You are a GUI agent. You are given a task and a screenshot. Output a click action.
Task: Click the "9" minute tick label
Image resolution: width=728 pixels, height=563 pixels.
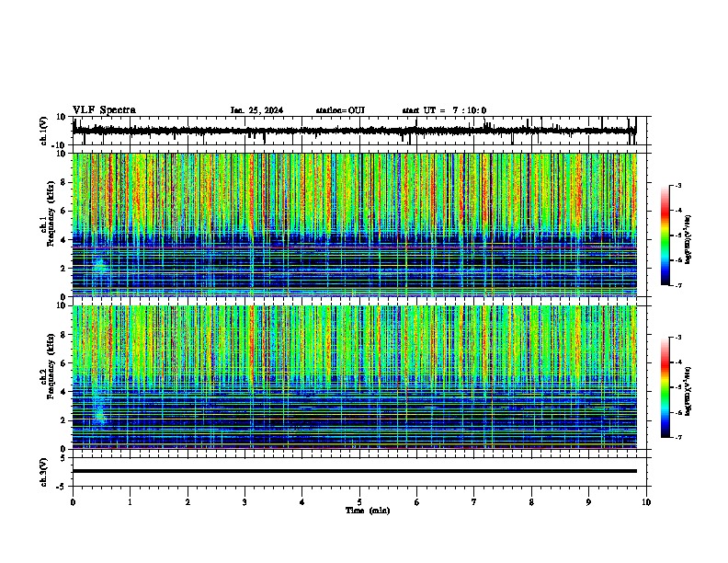pyautogui.click(x=588, y=502)
